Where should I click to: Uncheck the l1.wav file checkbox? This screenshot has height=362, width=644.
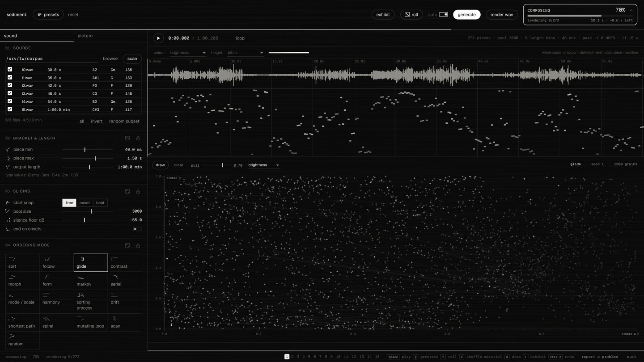(x=10, y=77)
